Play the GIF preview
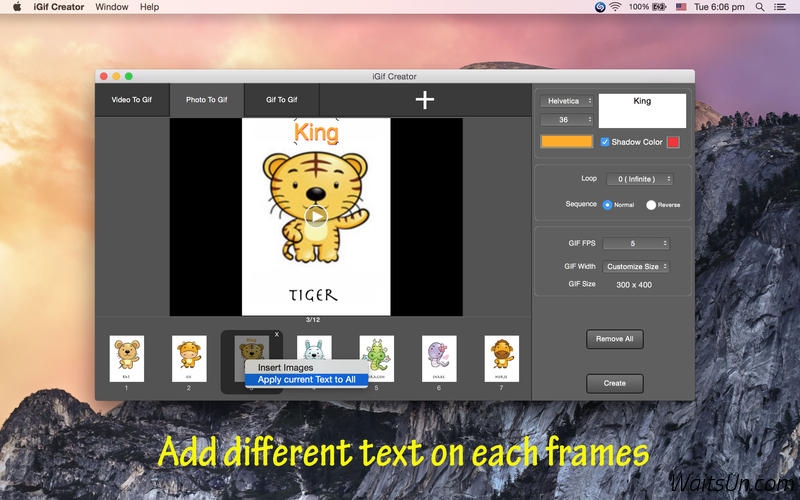The height and width of the screenshot is (500, 800). pos(316,216)
